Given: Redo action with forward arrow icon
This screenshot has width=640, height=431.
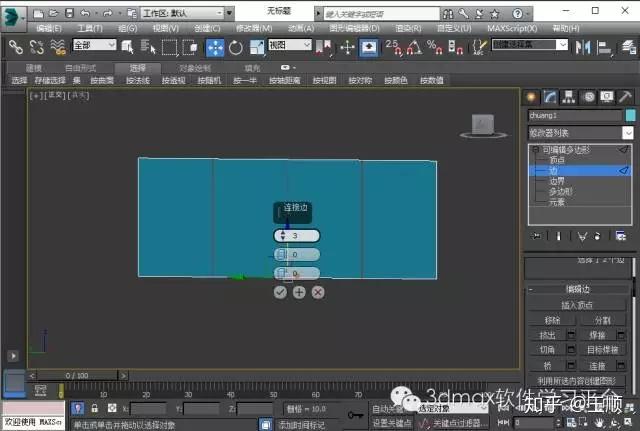Looking at the screenshot, I should pyautogui.click(x=107, y=13).
